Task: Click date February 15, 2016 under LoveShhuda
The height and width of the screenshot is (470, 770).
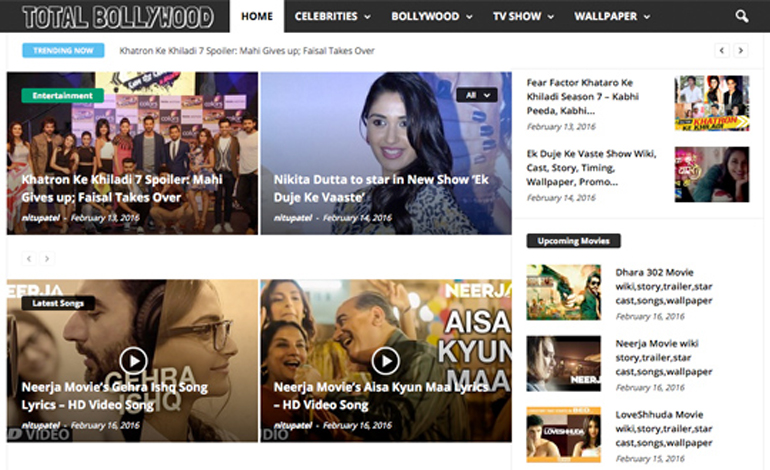Action: (650, 459)
